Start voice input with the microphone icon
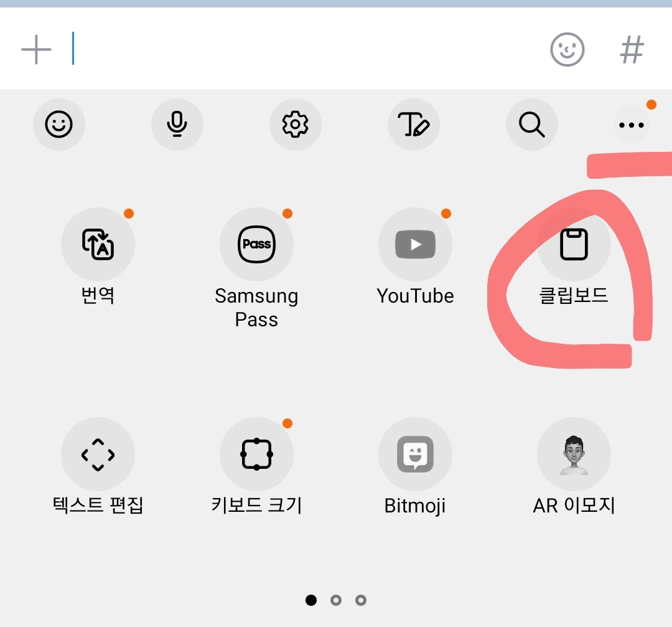 pyautogui.click(x=177, y=124)
